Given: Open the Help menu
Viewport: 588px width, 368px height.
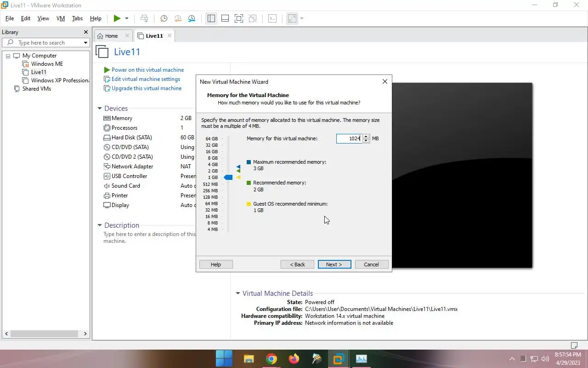Looking at the screenshot, I should (96, 18).
